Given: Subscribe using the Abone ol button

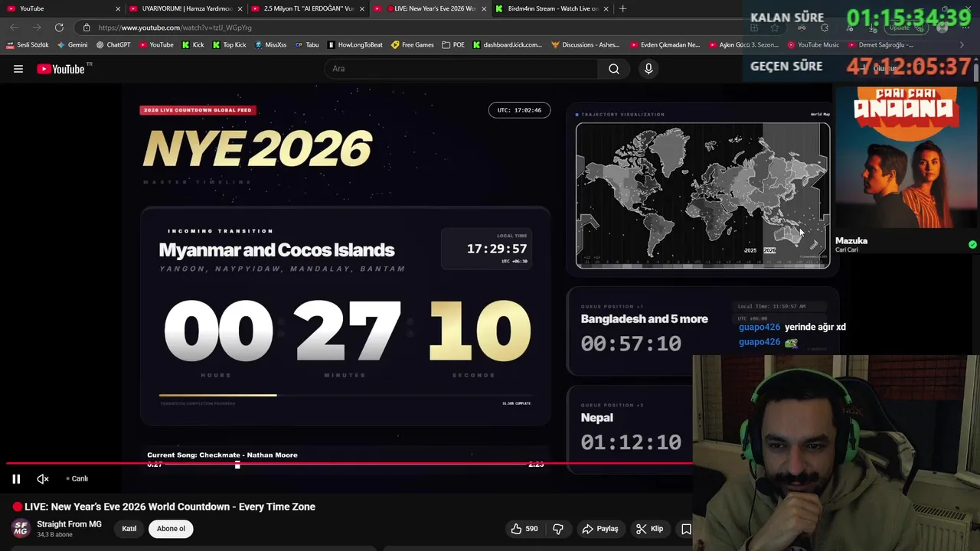Looking at the screenshot, I should tap(171, 529).
